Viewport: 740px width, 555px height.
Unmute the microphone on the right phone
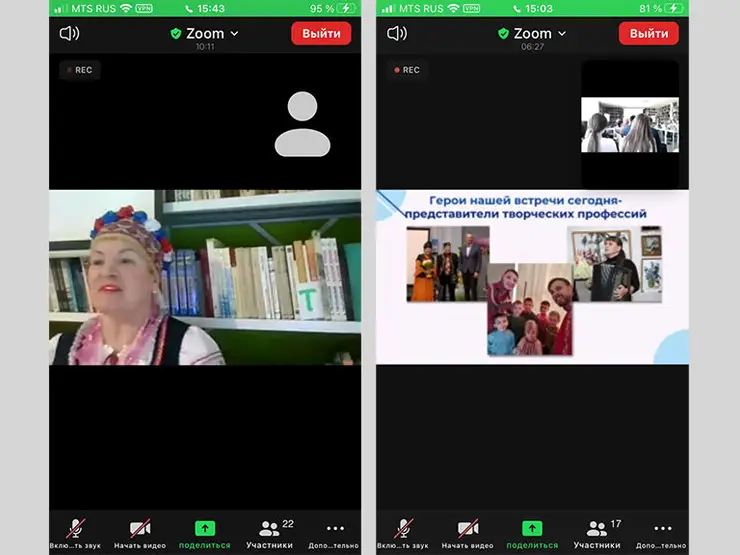tap(403, 532)
